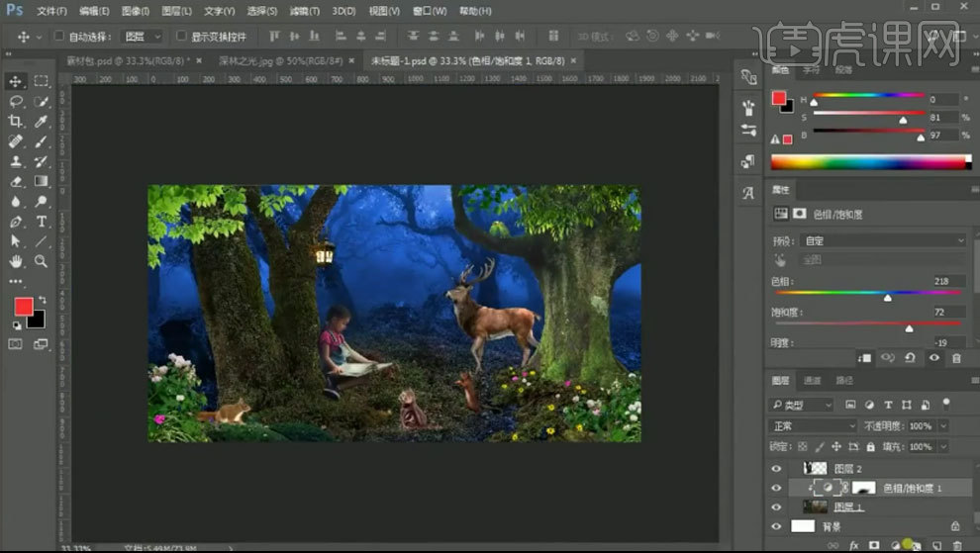980x553 pixels.
Task: Select the Lasso tool
Action: (16, 101)
